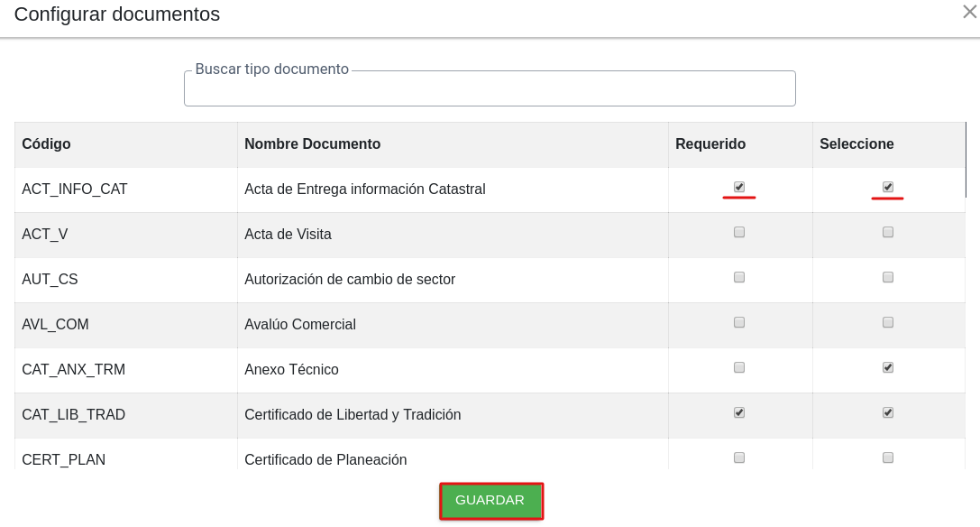
Task: Disable Seleccione for CAT_LIB_TRAD
Action: click(887, 412)
